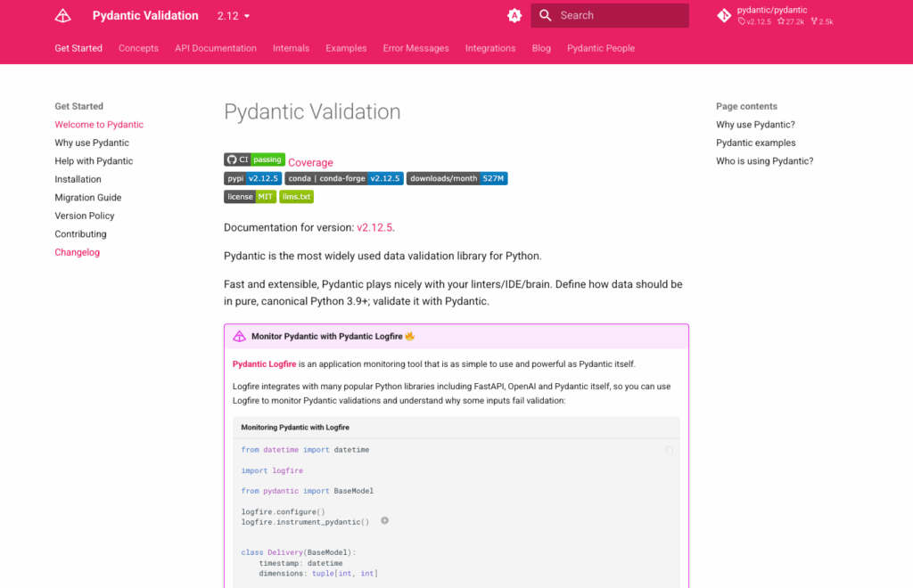Click the downloads/month badge
Screen dimensions: 913x588
(x=456, y=178)
